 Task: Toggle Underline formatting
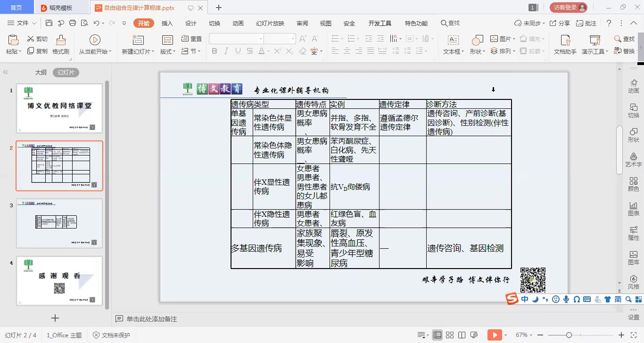[x=238, y=51]
